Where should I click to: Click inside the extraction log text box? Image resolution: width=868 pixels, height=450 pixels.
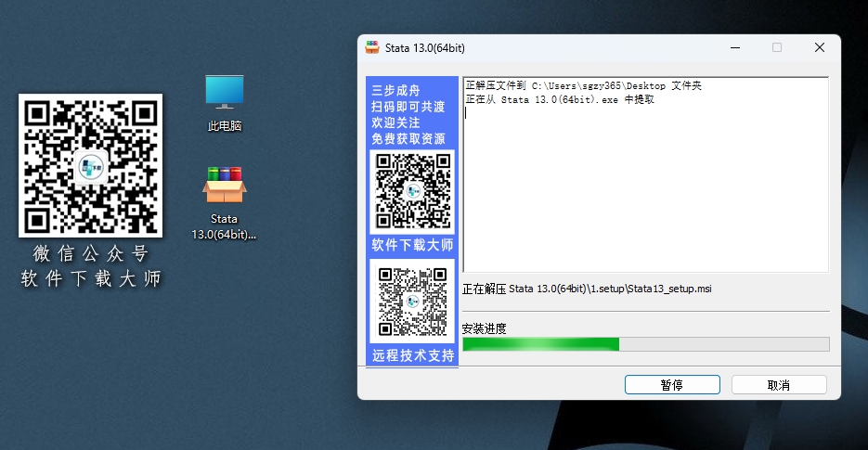click(x=645, y=175)
